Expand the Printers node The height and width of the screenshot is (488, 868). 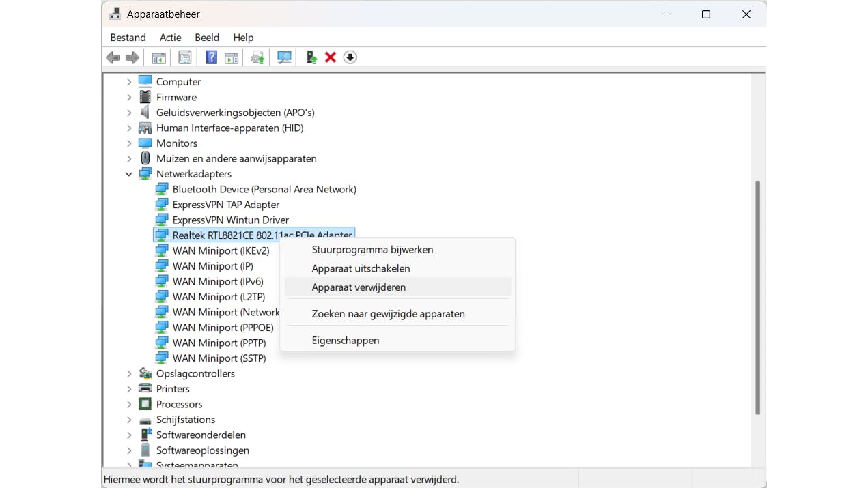pyautogui.click(x=129, y=389)
